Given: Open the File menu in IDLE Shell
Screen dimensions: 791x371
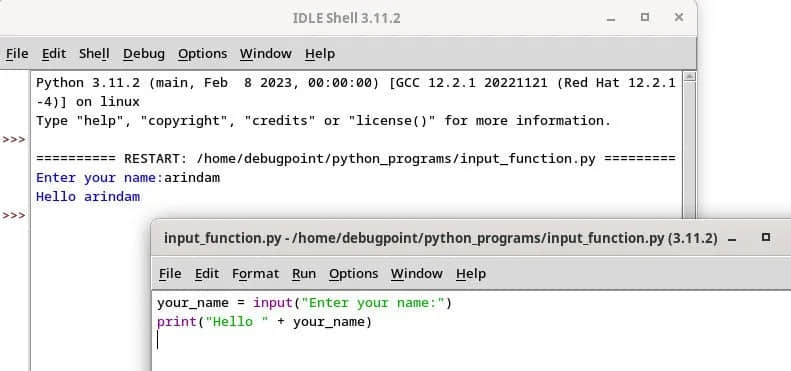Looking at the screenshot, I should point(17,54).
